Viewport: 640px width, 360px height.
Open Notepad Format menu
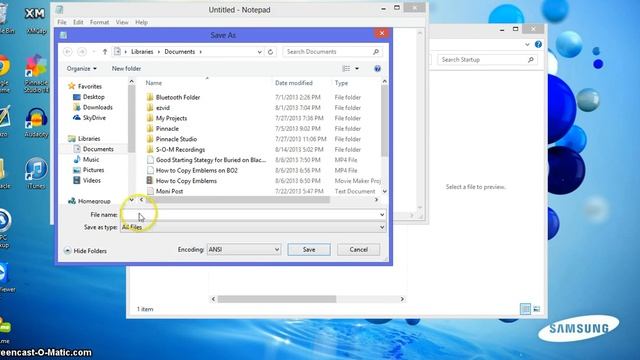(x=99, y=22)
